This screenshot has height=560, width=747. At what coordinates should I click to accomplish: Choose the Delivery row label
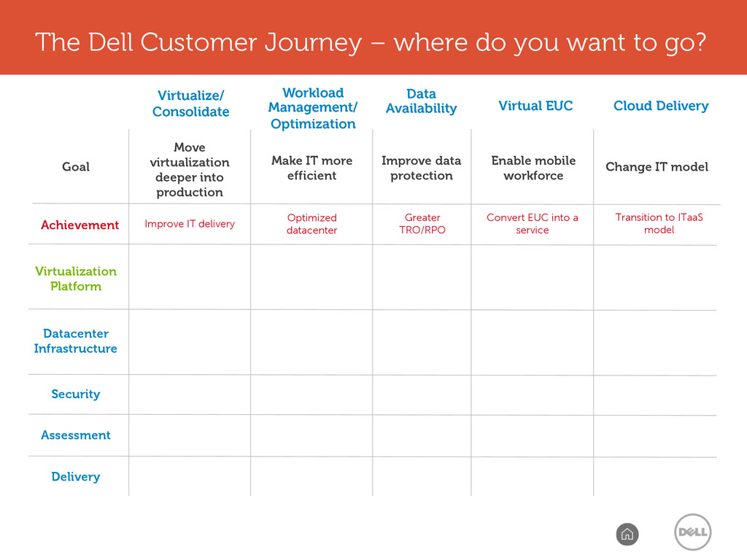pos(76,477)
